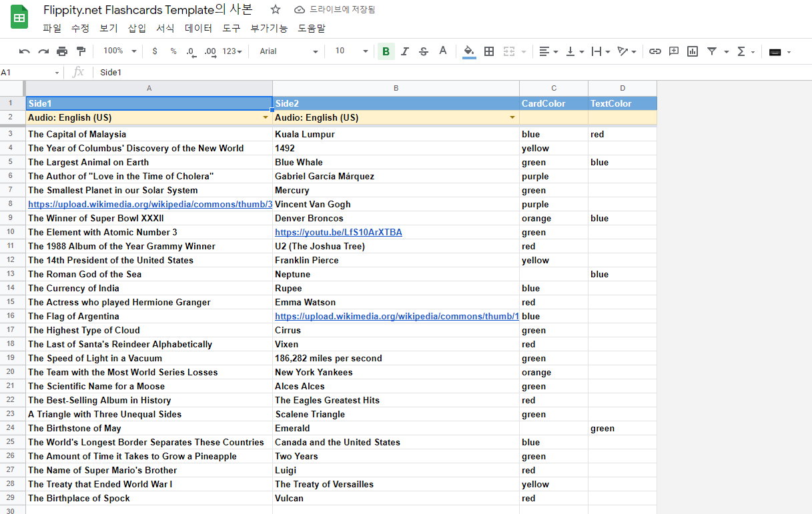Open the 부가기능 menu
The width and height of the screenshot is (812, 514).
pyautogui.click(x=269, y=28)
